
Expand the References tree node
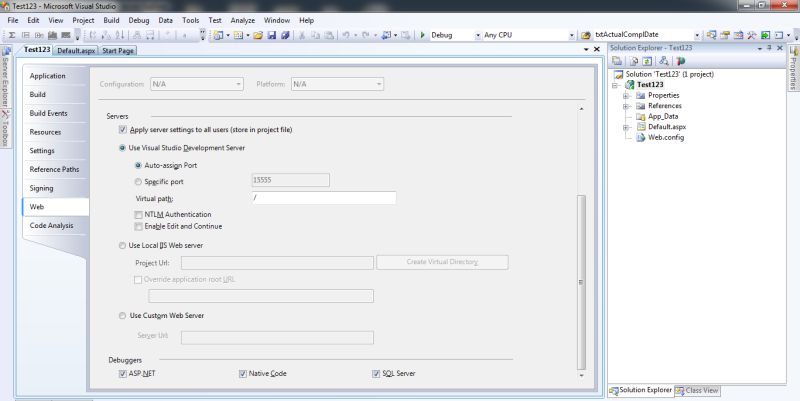click(626, 107)
